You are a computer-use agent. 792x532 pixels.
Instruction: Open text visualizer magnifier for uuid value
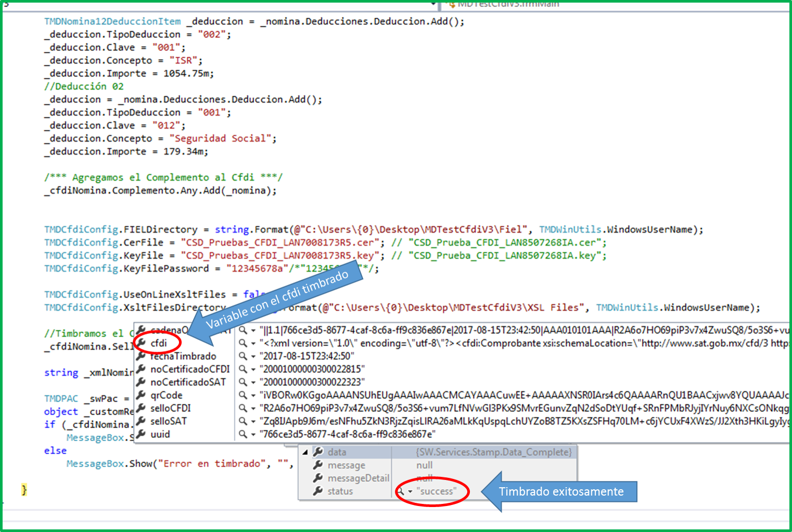click(243, 434)
